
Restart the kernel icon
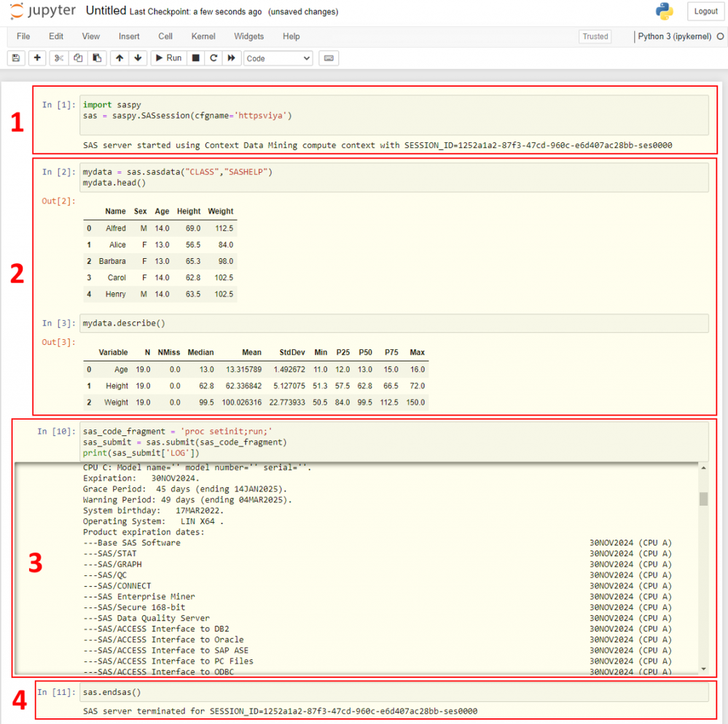click(x=214, y=58)
